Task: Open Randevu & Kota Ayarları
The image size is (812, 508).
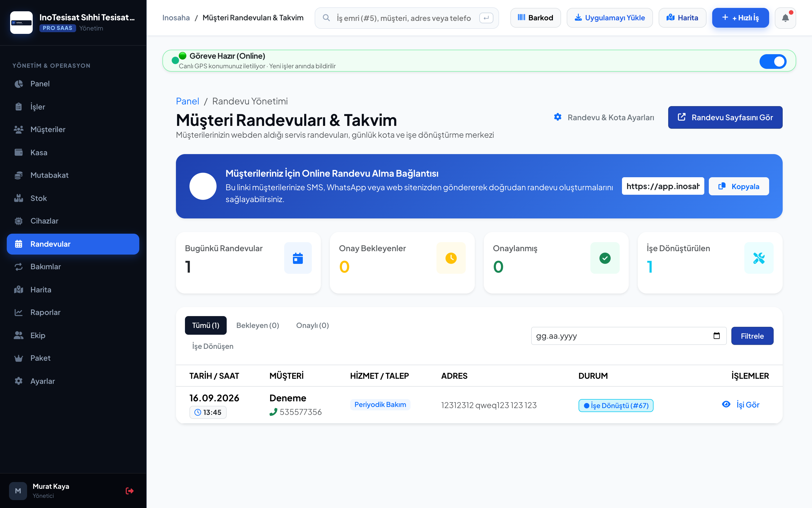Action: (x=604, y=117)
